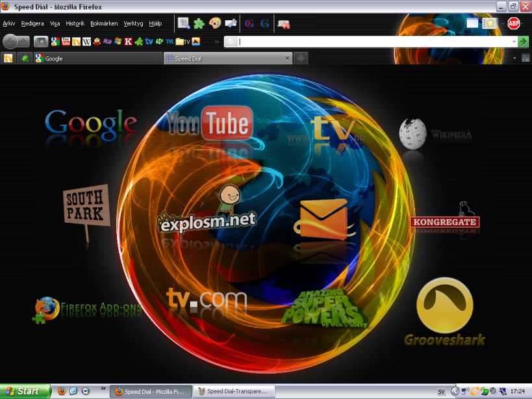This screenshot has height=399, width=532.
Task: Switch to the Google tab
Action: [x=97, y=58]
